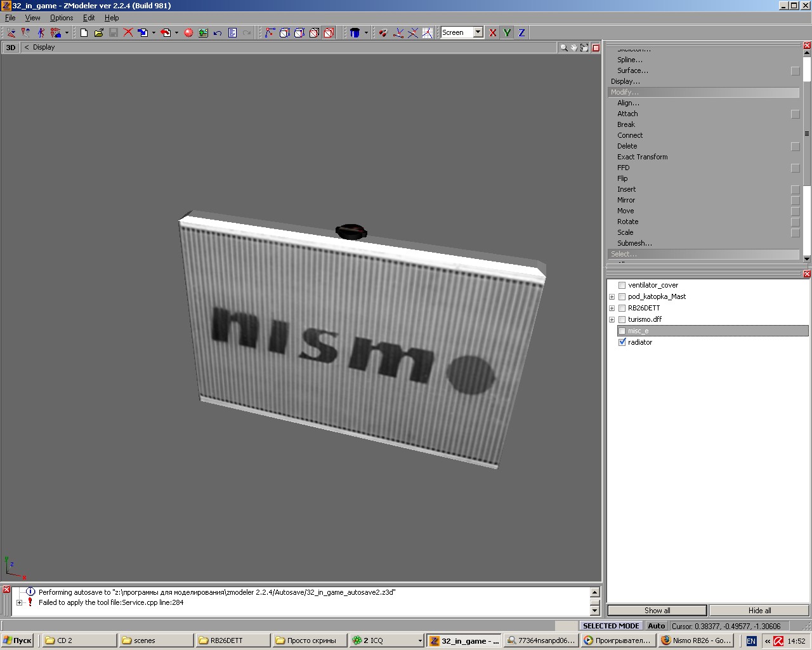Expand the pod_katopka_Mast node
Screen dimensions: 812x650
click(x=612, y=296)
